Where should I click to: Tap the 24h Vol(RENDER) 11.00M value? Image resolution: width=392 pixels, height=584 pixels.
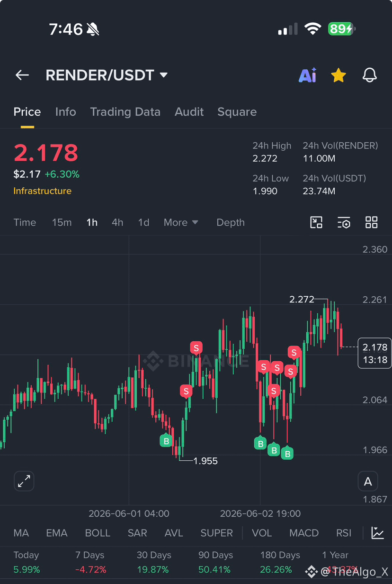tap(319, 158)
